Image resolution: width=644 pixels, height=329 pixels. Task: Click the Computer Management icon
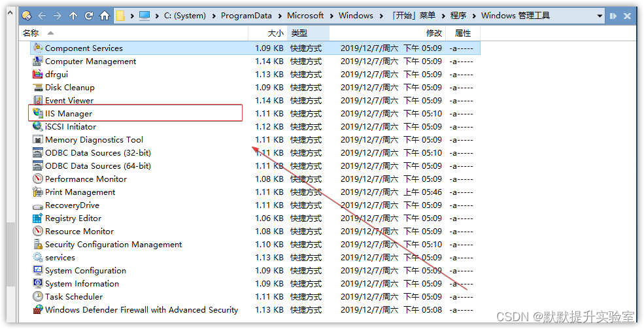(38, 61)
